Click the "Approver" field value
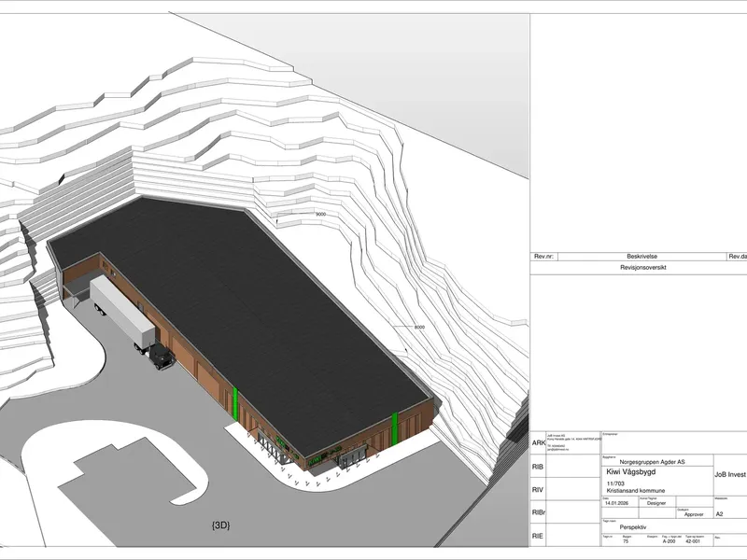Image resolution: width=747 pixels, height=560 pixels. point(694,515)
